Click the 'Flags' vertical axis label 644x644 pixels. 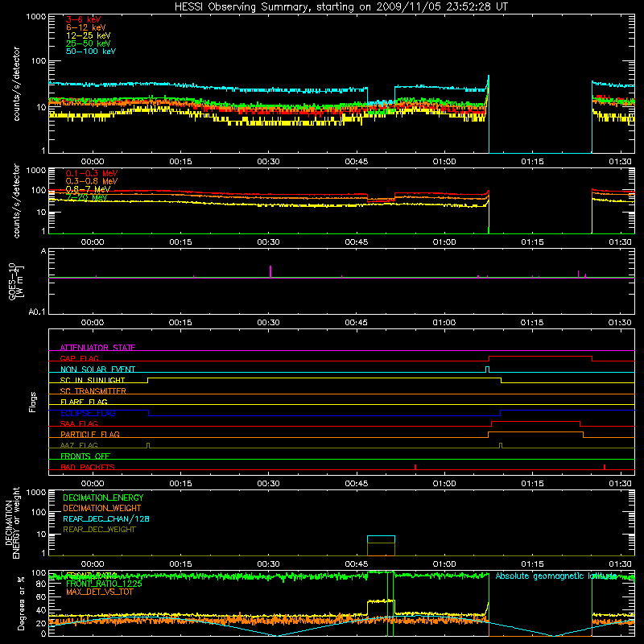click(x=32, y=402)
